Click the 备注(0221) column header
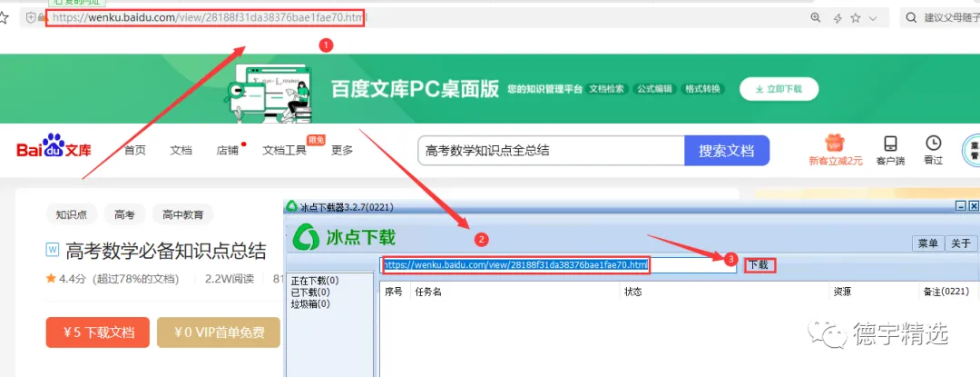The width and height of the screenshot is (980, 377). click(x=946, y=292)
